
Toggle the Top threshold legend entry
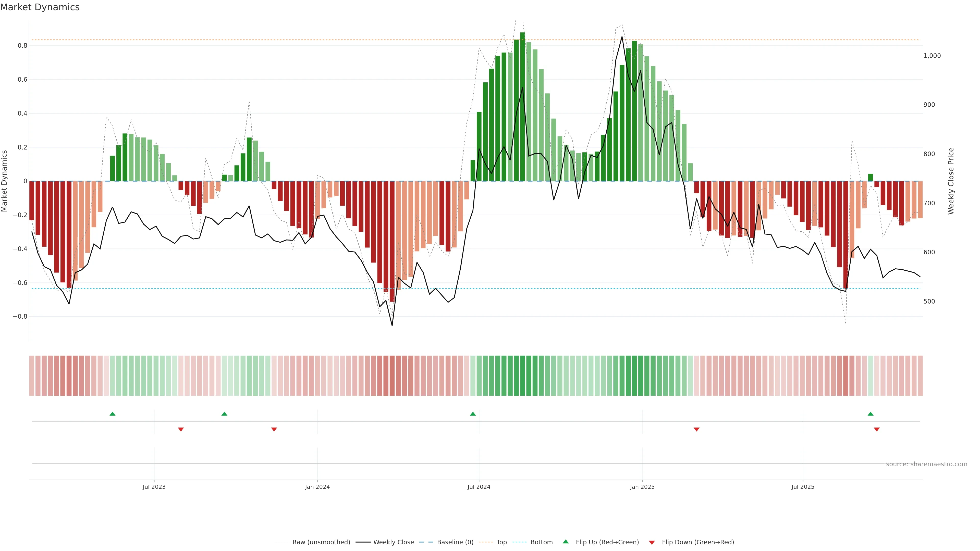coord(501,542)
